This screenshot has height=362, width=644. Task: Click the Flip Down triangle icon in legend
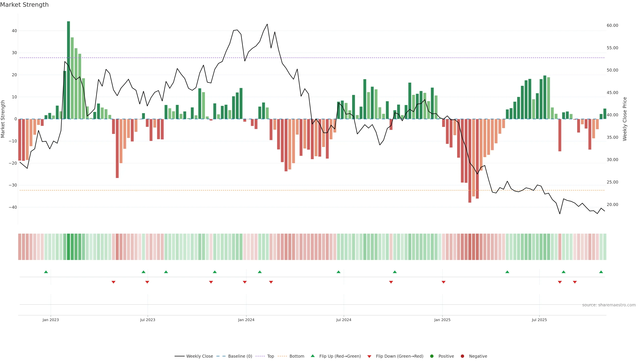coord(369,356)
